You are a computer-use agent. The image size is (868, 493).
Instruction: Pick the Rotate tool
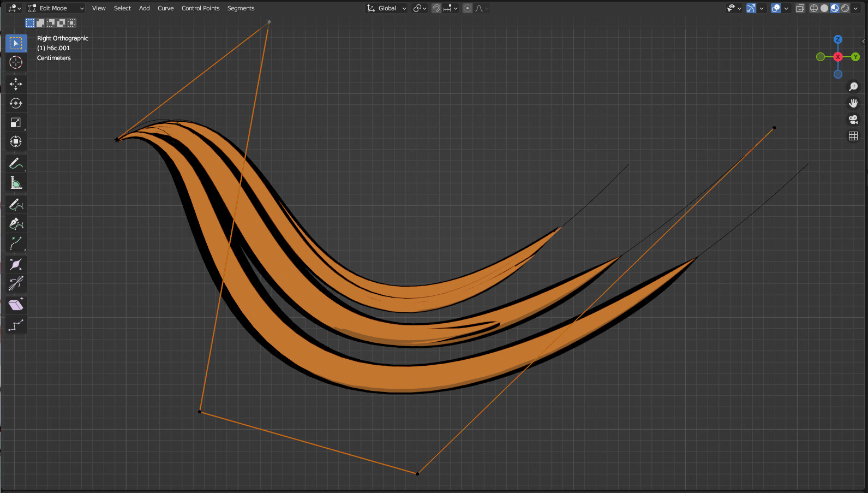tap(16, 103)
